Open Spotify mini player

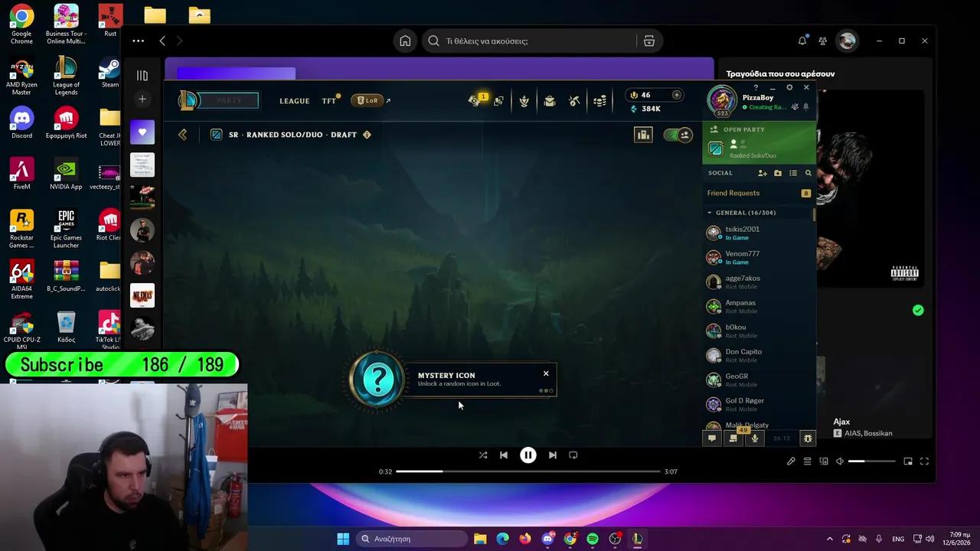pos(908,461)
